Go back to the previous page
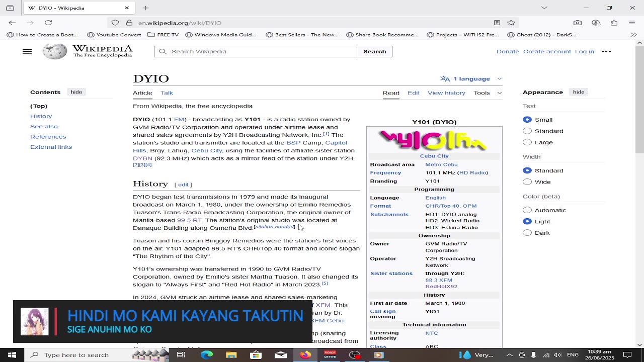 [x=12, y=23]
